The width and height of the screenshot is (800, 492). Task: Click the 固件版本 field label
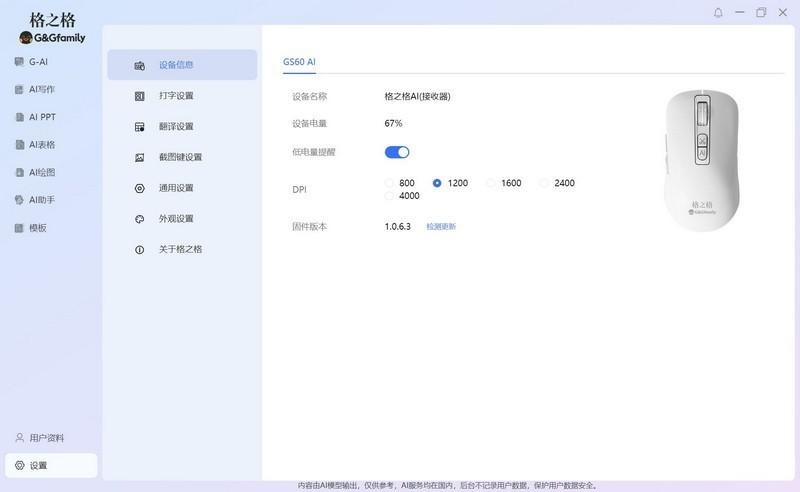[x=310, y=226]
